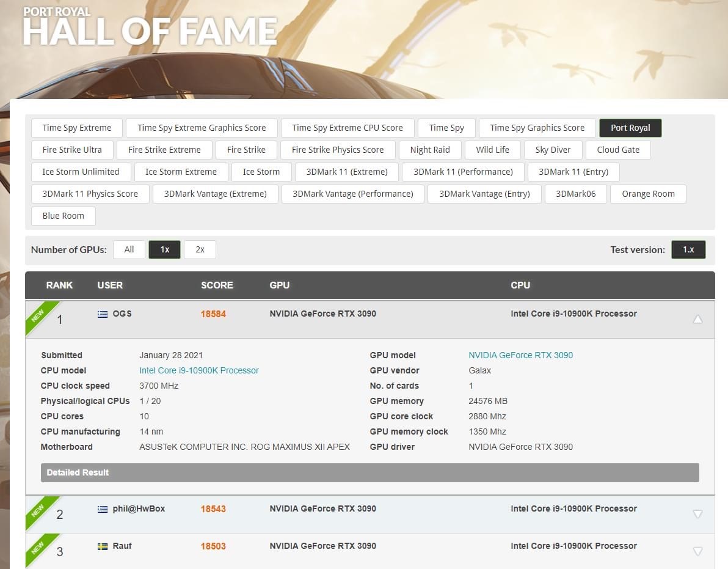
Task: Click the SCORE column header
Action: (217, 285)
